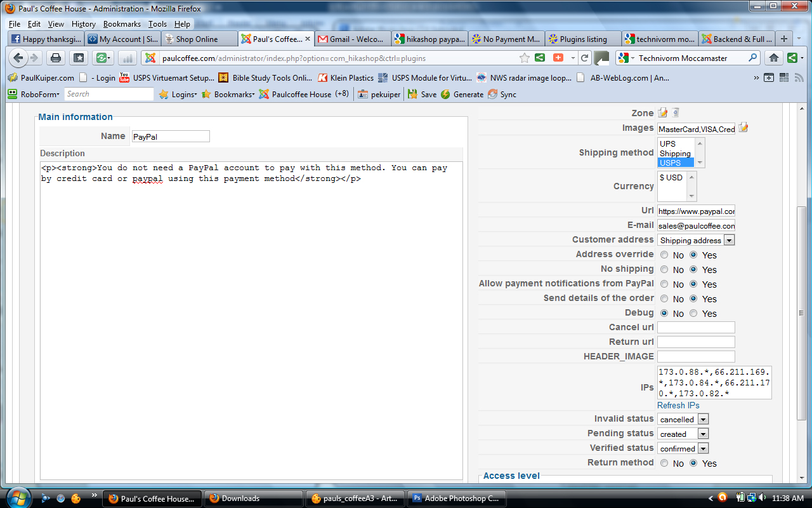
Task: Go to the Firefox Home page
Action: (x=774, y=58)
